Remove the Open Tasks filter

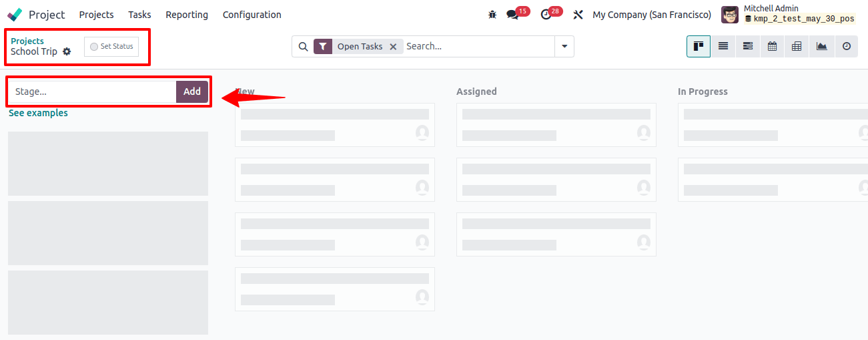[x=393, y=46]
